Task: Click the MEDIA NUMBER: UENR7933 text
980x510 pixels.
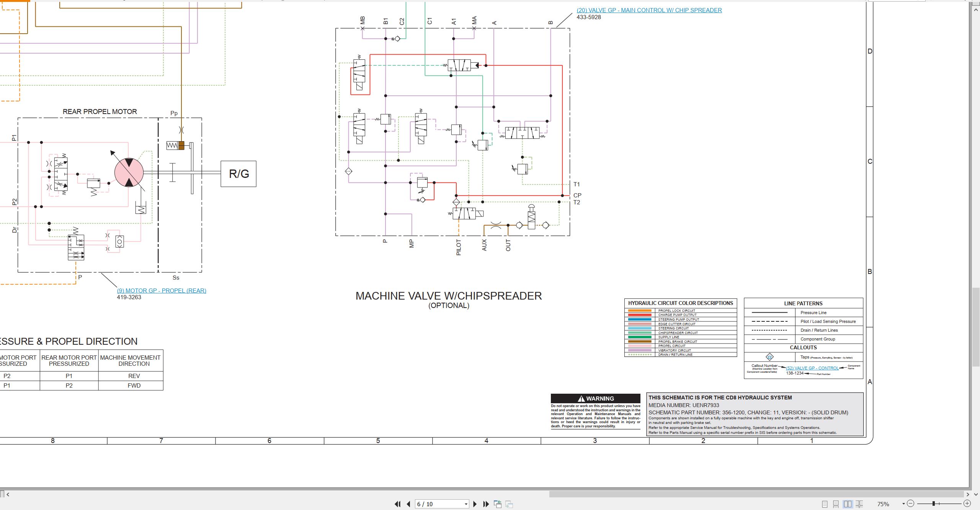Action: click(x=684, y=405)
